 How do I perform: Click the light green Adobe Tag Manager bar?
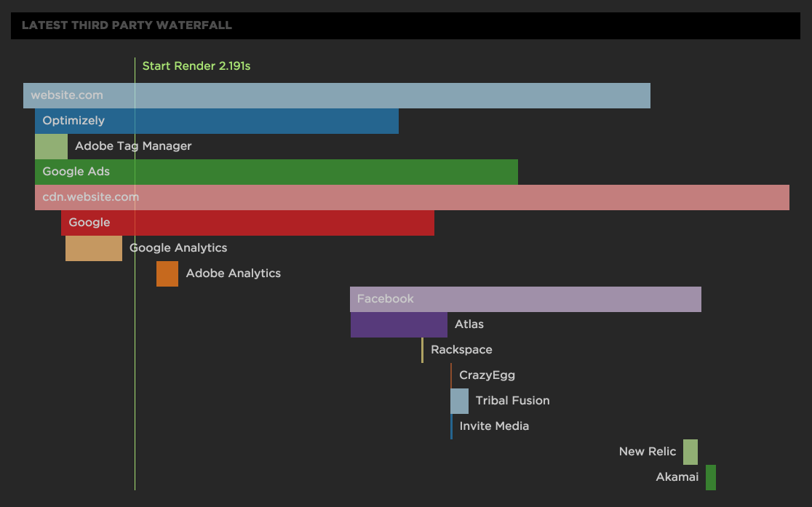coord(51,146)
